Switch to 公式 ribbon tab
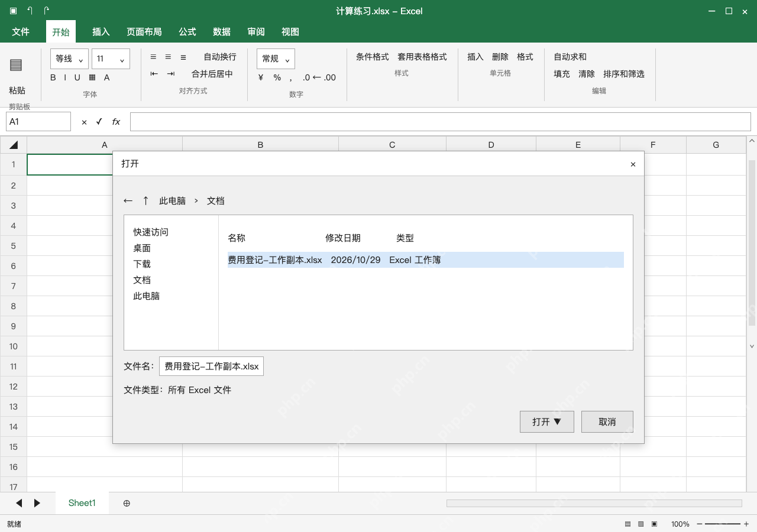This screenshot has width=757, height=532. click(x=187, y=32)
